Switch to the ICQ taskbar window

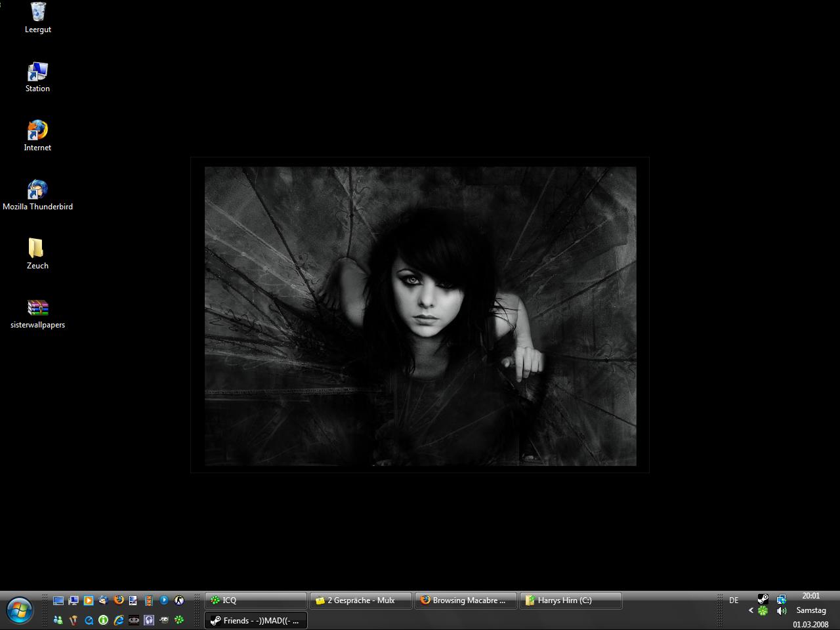pyautogui.click(x=255, y=600)
